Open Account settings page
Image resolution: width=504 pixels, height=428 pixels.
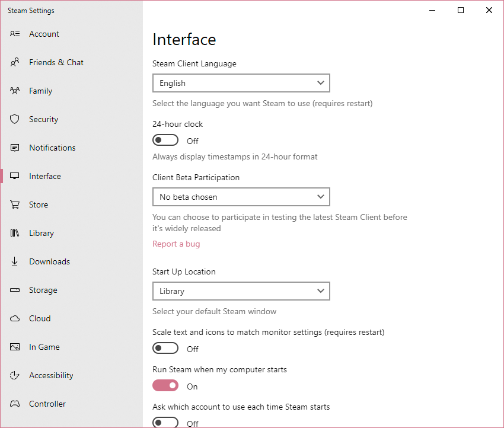click(71, 34)
